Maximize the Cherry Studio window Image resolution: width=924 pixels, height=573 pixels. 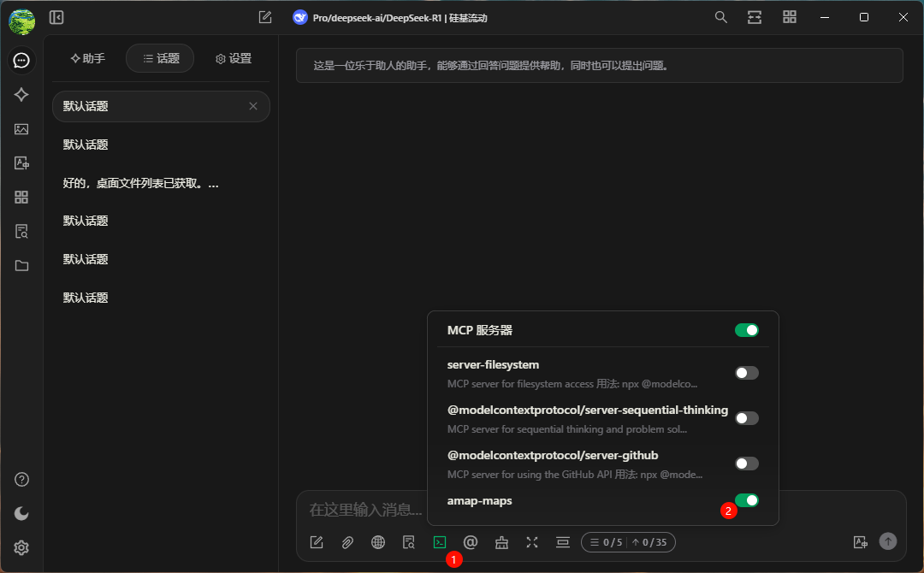[864, 17]
